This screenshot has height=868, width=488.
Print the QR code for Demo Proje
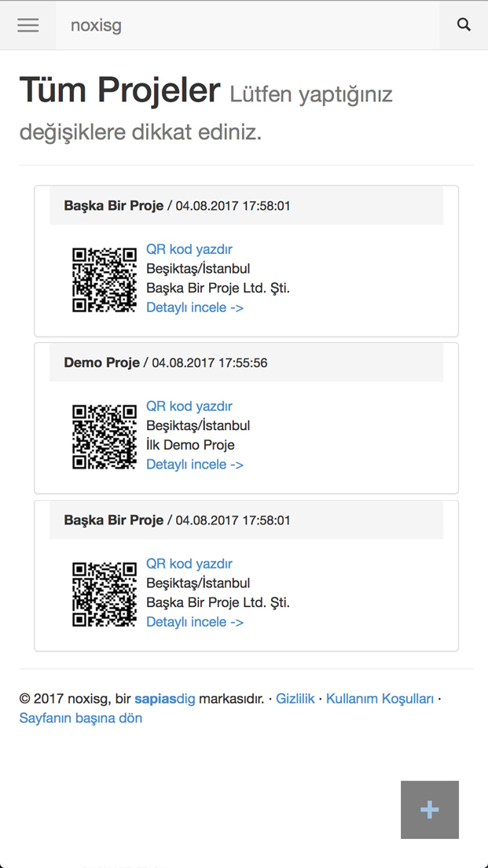coord(189,406)
